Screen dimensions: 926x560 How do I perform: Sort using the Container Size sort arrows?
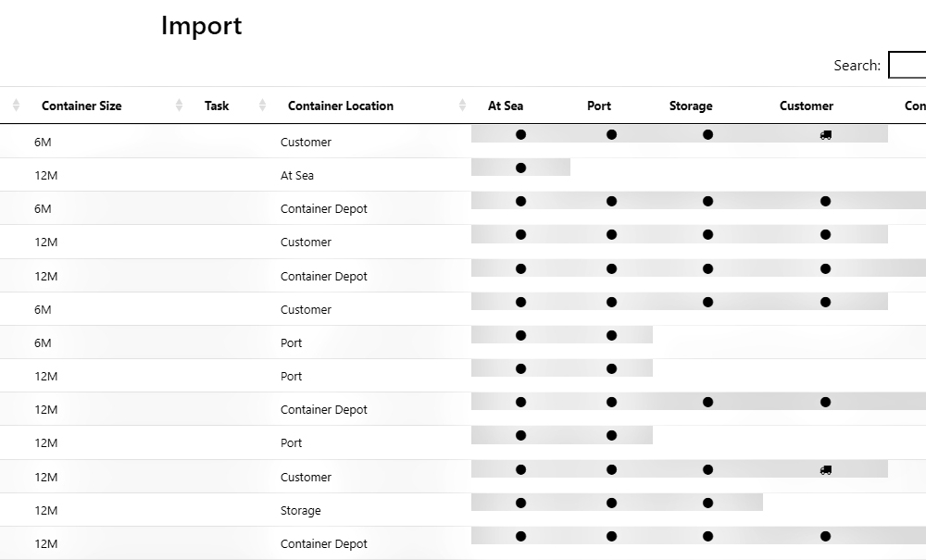pyautogui.click(x=179, y=106)
